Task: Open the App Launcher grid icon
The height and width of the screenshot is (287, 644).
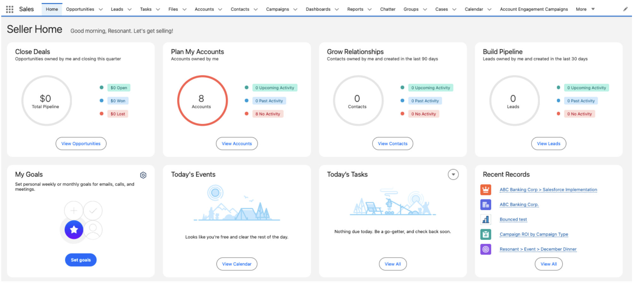Action: (9, 9)
